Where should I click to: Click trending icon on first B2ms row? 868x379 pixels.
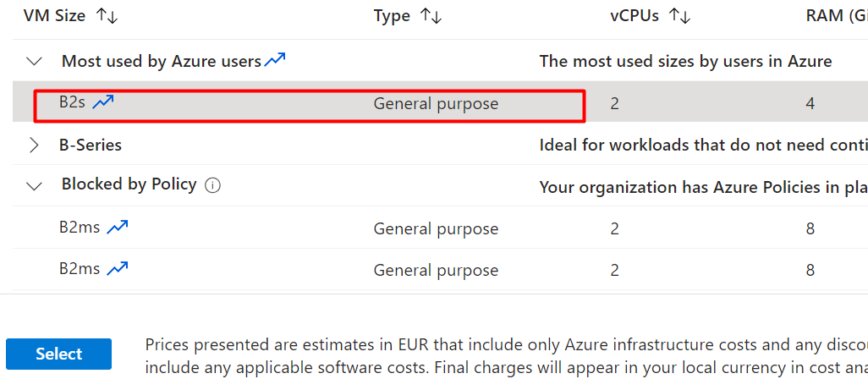[118, 227]
